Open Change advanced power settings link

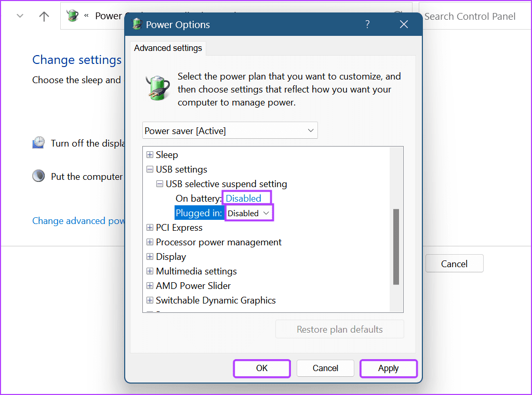77,220
